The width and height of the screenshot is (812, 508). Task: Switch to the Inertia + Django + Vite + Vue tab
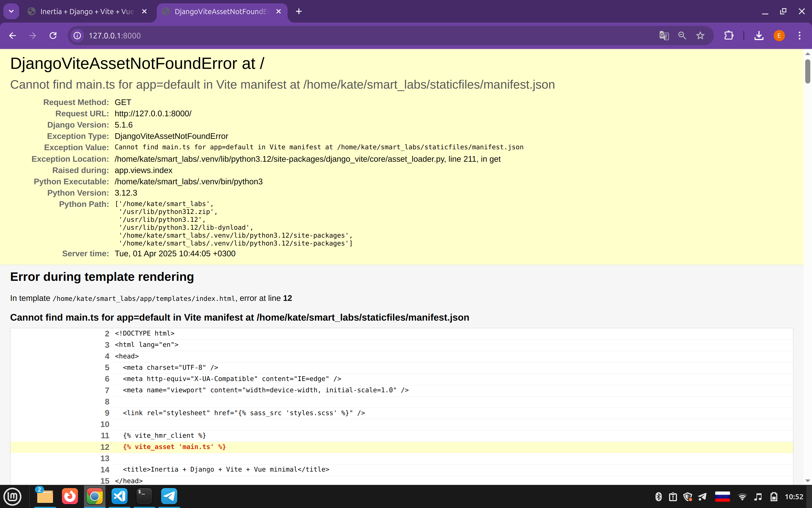(x=87, y=11)
